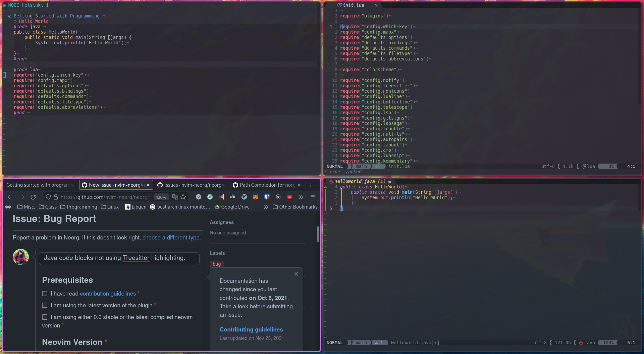
Task: Click the translate page icon in address bar
Action: pyautogui.click(x=175, y=197)
